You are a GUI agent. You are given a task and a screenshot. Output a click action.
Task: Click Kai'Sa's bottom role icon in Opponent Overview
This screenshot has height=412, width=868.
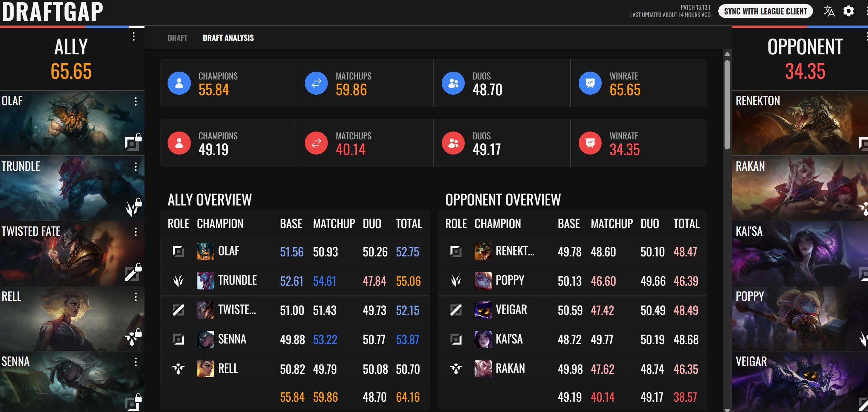pos(456,339)
